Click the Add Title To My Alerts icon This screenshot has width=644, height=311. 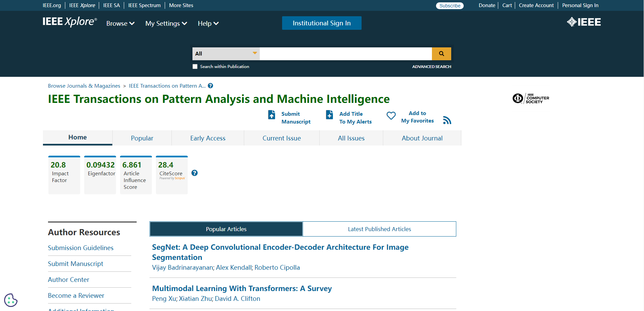coord(329,115)
